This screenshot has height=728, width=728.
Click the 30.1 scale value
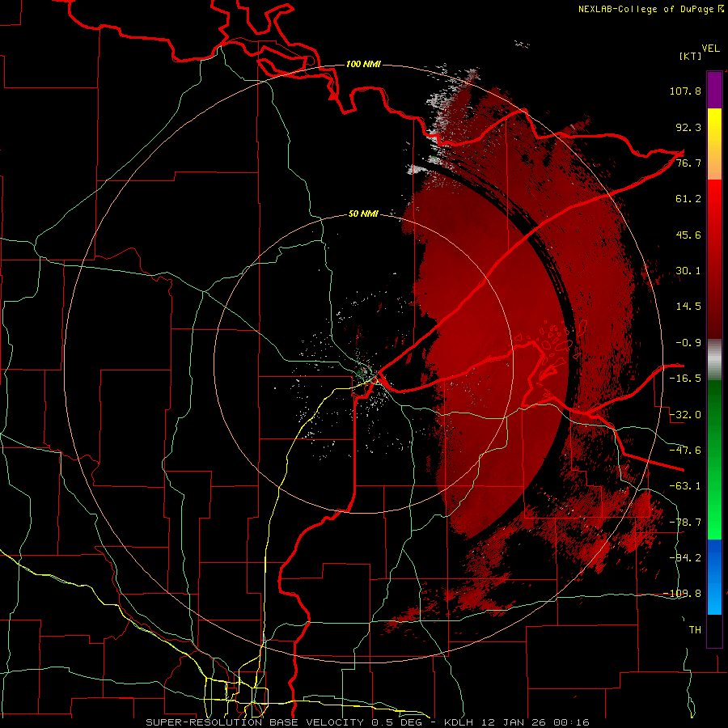[x=688, y=271]
